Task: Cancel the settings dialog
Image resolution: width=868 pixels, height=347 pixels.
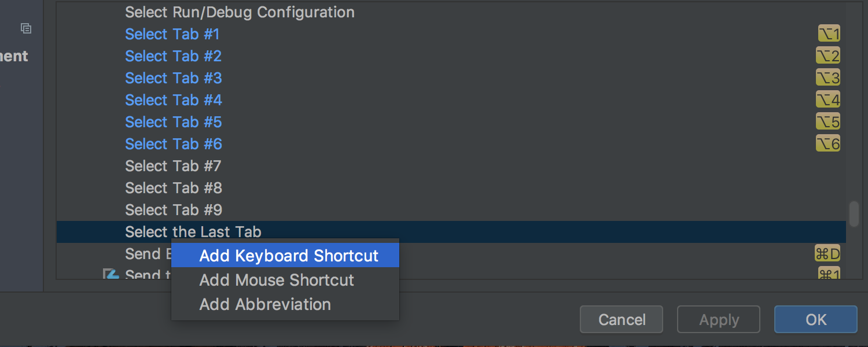Action: click(621, 320)
